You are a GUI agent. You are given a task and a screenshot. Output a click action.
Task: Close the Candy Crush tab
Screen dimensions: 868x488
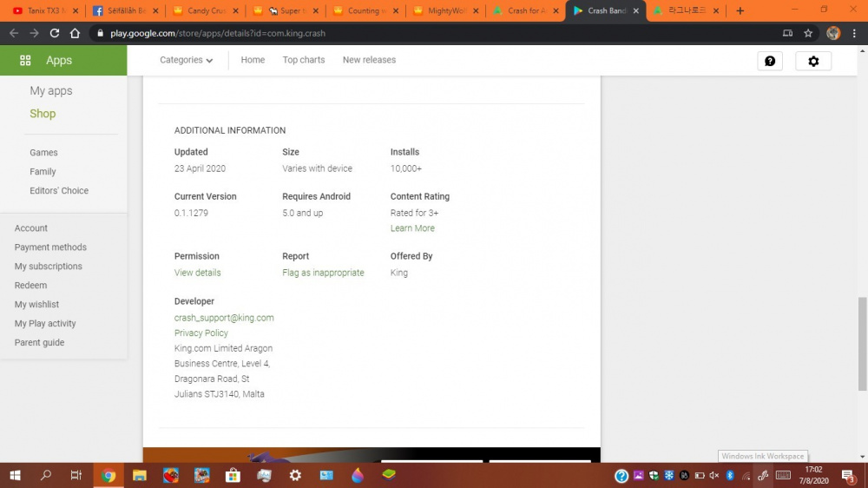coord(236,10)
